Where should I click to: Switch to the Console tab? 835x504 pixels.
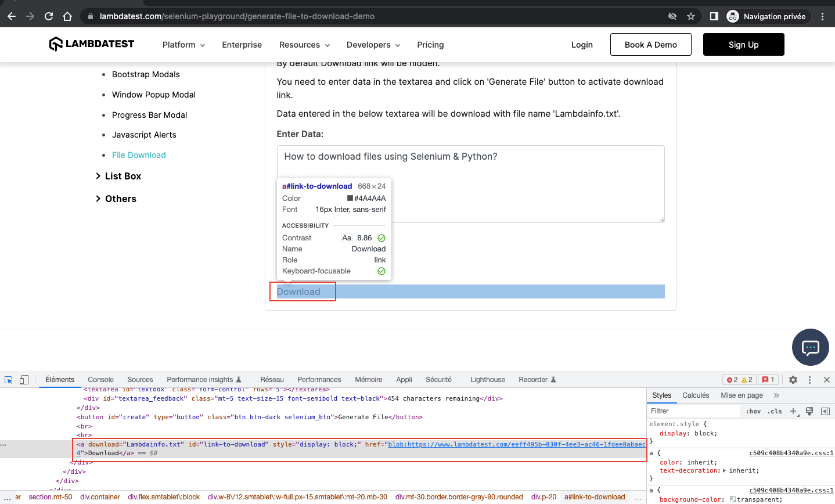point(100,380)
